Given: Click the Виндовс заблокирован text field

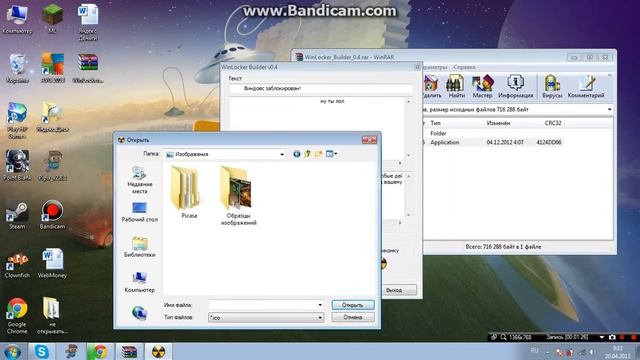Looking at the screenshot, I should [x=321, y=88].
